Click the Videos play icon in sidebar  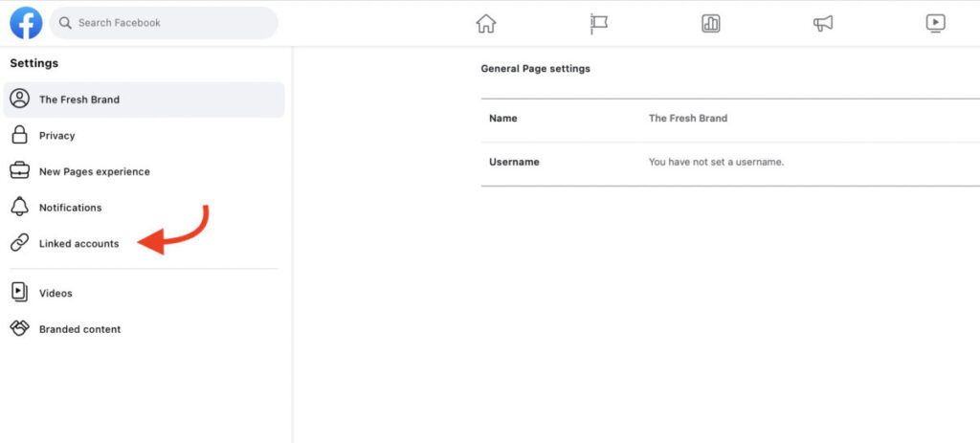coord(20,293)
